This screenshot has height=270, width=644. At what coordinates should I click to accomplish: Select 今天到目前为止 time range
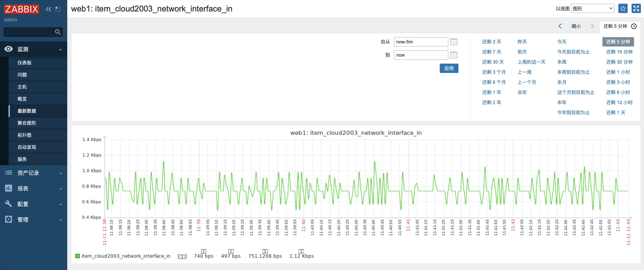coord(573,52)
